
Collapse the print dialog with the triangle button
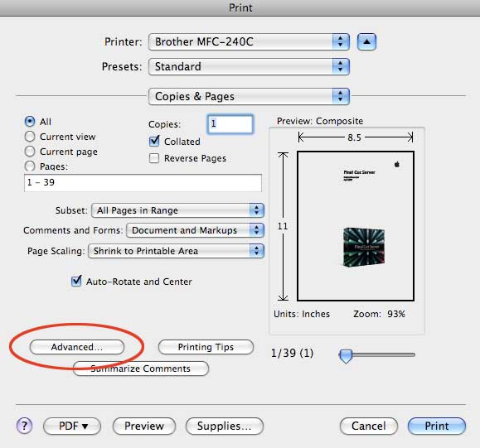click(x=366, y=42)
